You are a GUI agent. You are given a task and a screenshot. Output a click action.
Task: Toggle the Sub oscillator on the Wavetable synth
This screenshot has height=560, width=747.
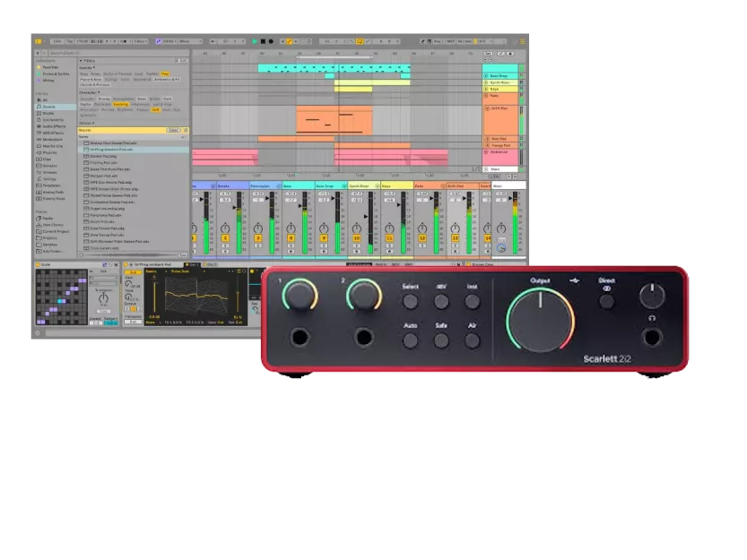pos(133,272)
